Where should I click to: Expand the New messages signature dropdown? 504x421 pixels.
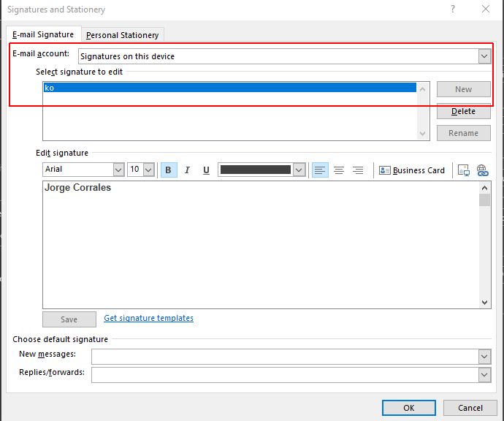click(484, 356)
